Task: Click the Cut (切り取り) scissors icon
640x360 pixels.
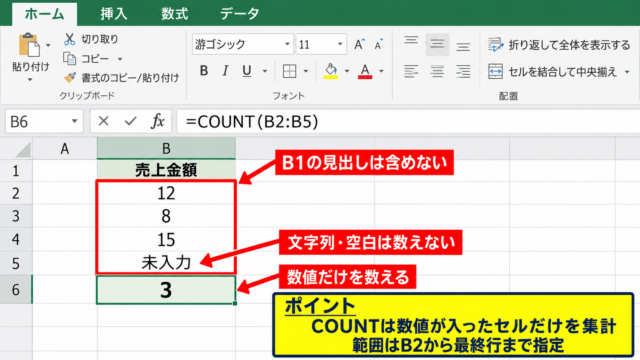Action: 69,39
